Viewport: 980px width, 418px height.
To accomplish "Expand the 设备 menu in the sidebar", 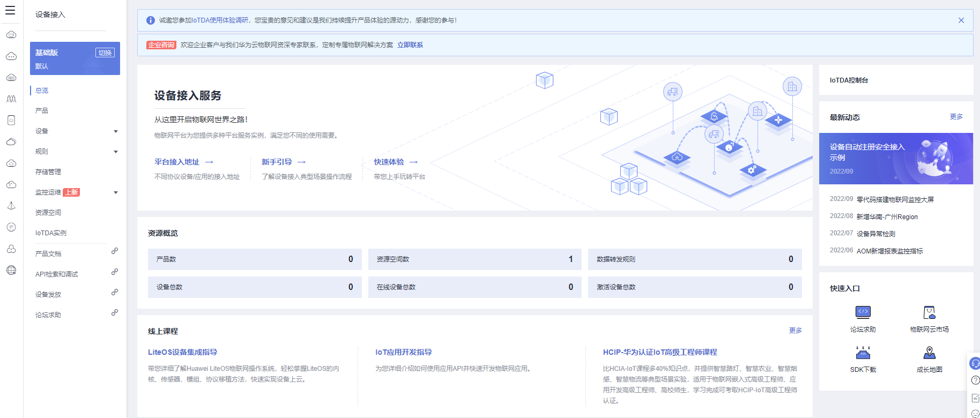I will click(116, 131).
